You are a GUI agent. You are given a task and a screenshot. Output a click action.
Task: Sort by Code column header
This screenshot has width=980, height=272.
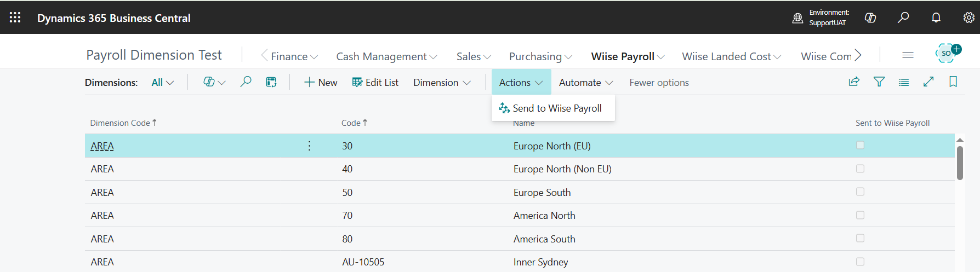click(354, 123)
